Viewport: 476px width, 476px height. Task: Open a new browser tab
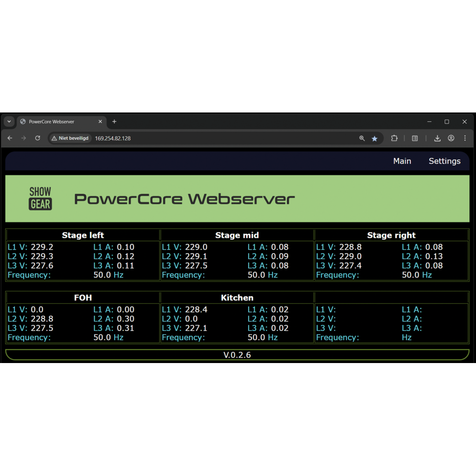tap(114, 122)
